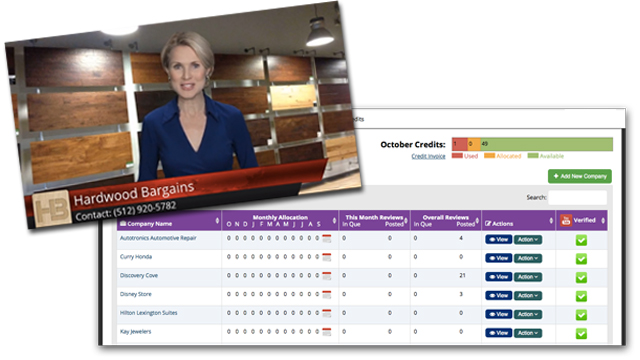The width and height of the screenshot is (640, 360).
Task: Click the YouTube icon in Verified header
Action: pyautogui.click(x=566, y=220)
